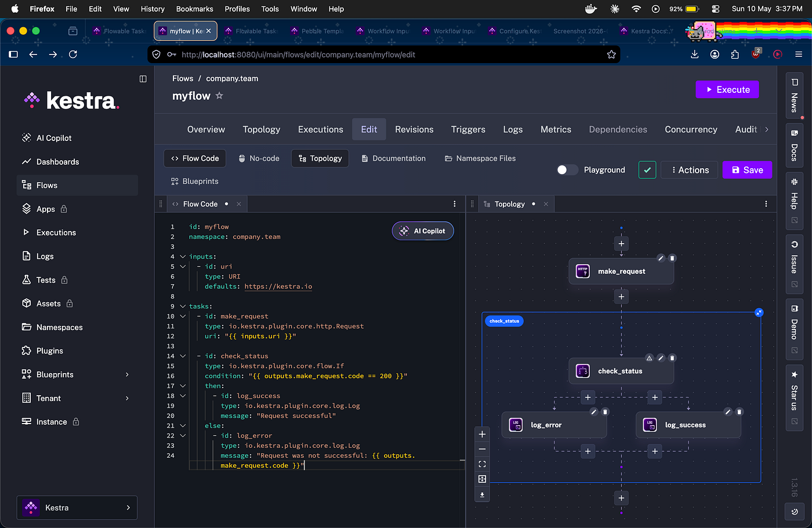Viewport: 812px width, 528px height.
Task: Open the Documentation view button
Action: [x=393, y=158]
